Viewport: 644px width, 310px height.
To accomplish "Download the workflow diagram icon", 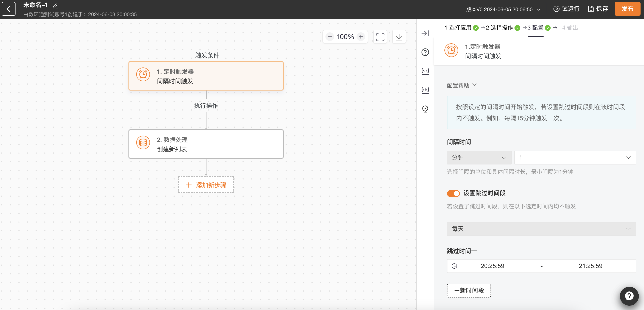I will 399,37.
